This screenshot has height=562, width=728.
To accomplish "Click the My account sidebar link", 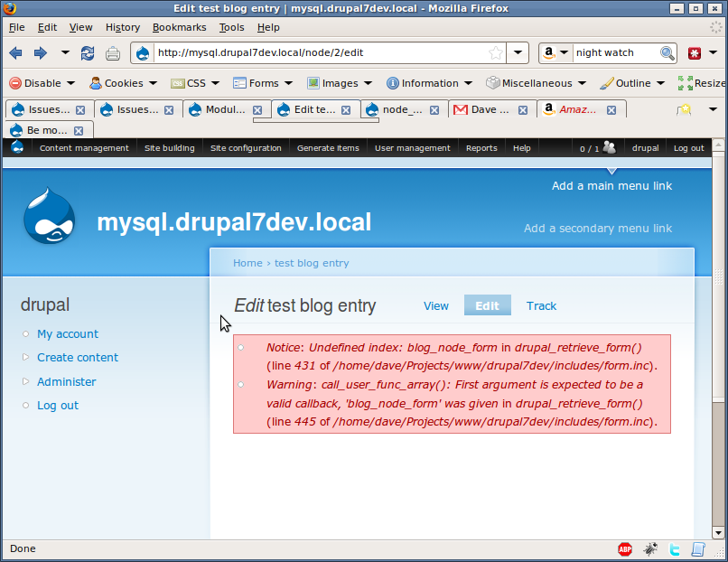I will [x=68, y=333].
